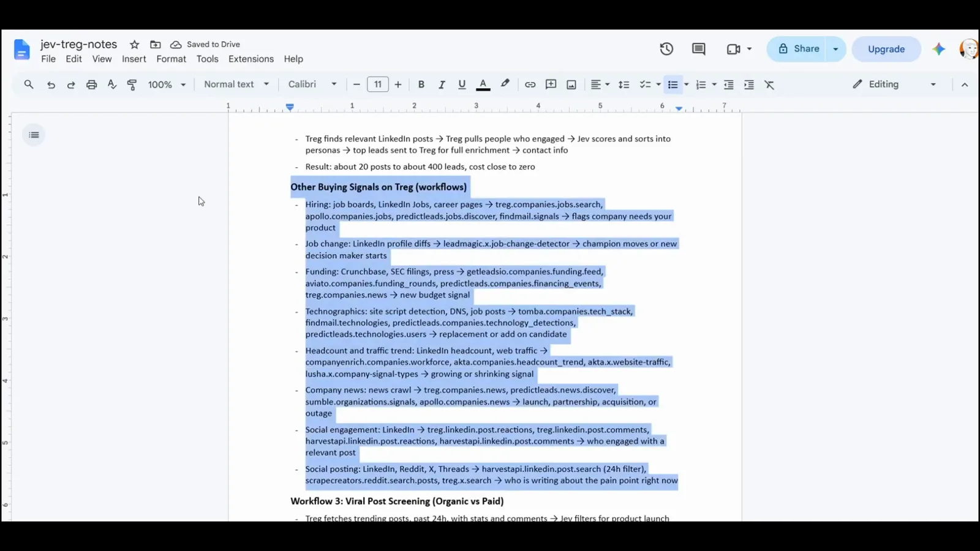980x551 pixels.
Task: Click the Upgrade button
Action: pyautogui.click(x=886, y=49)
